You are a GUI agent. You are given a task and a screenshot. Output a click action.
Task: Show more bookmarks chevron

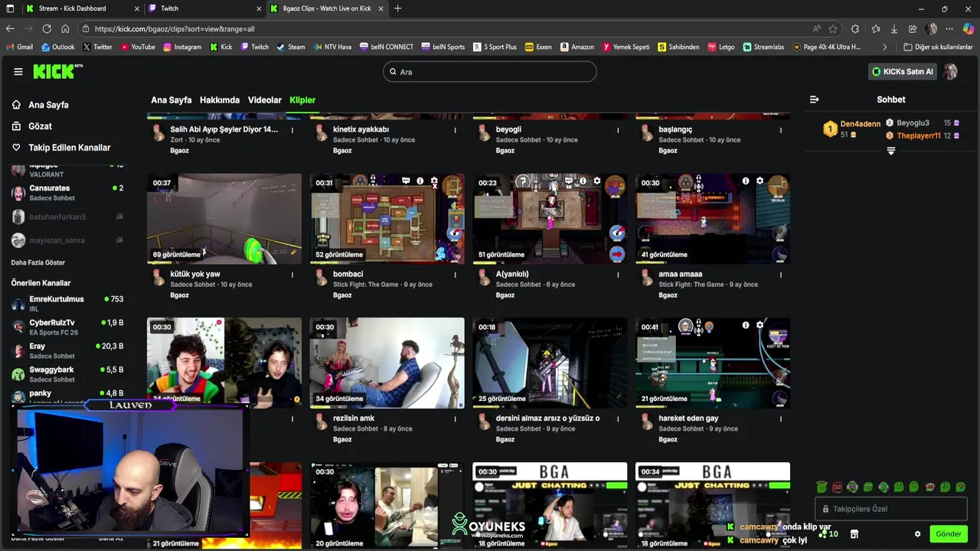[x=885, y=47]
